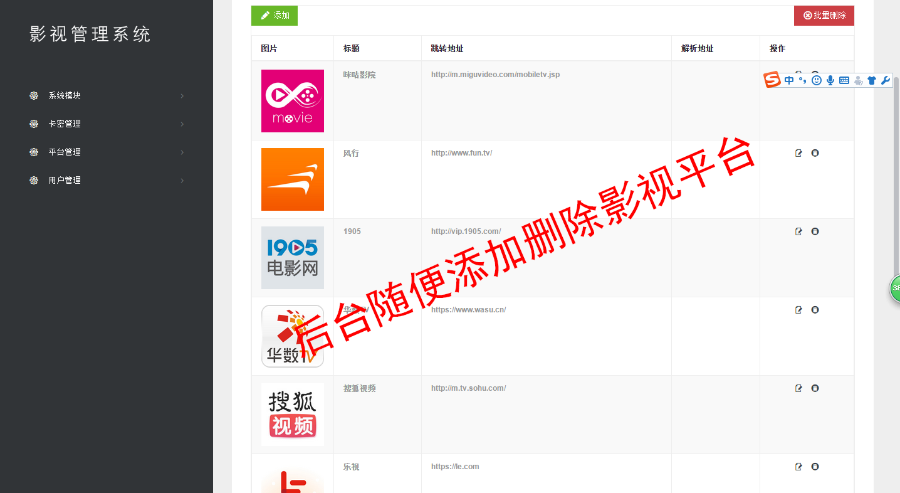
Task: Click the edit icon in the 1905 row
Action: coord(798,231)
